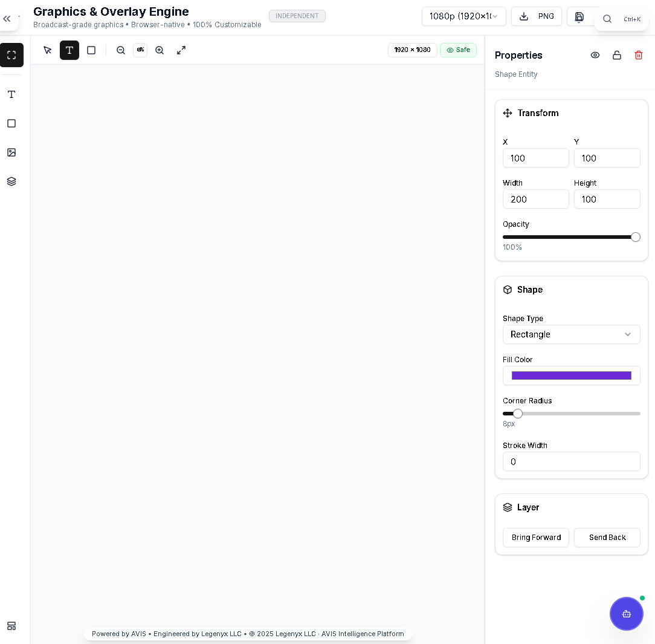Open the layers panel in left sidebar
Image resolution: width=655 pixels, height=644 pixels.
coord(11,181)
